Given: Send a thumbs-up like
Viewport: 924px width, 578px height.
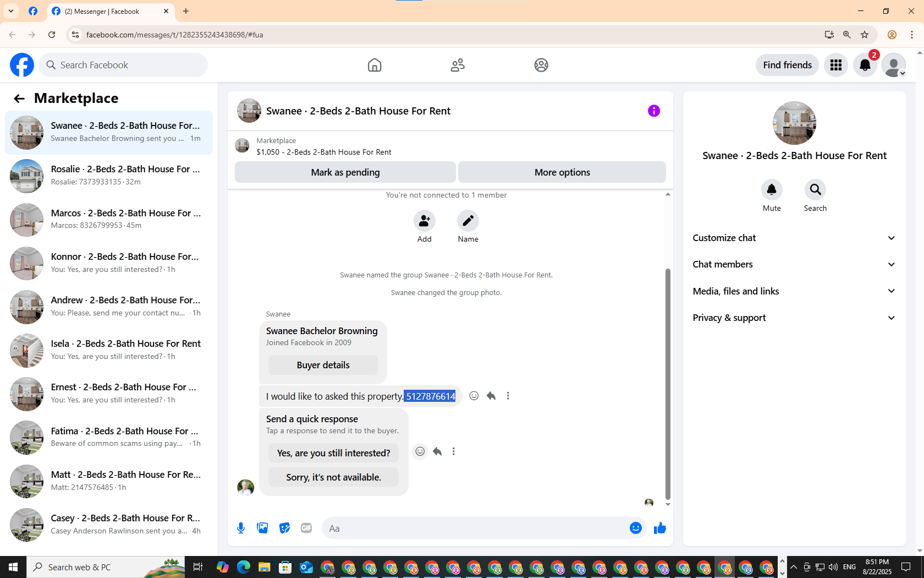Looking at the screenshot, I should [660, 528].
